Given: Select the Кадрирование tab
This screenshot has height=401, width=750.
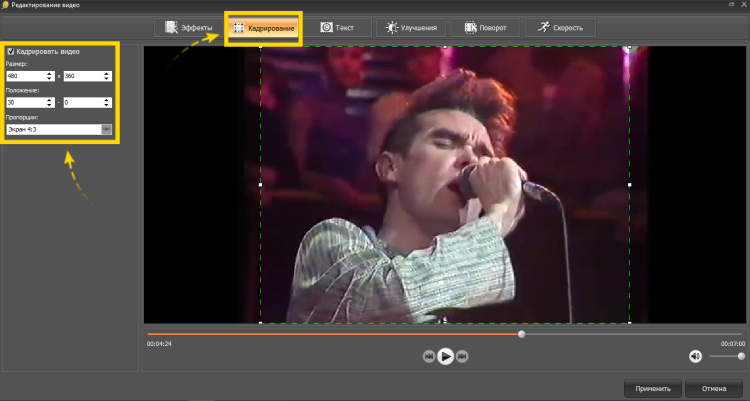Looking at the screenshot, I should (264, 28).
